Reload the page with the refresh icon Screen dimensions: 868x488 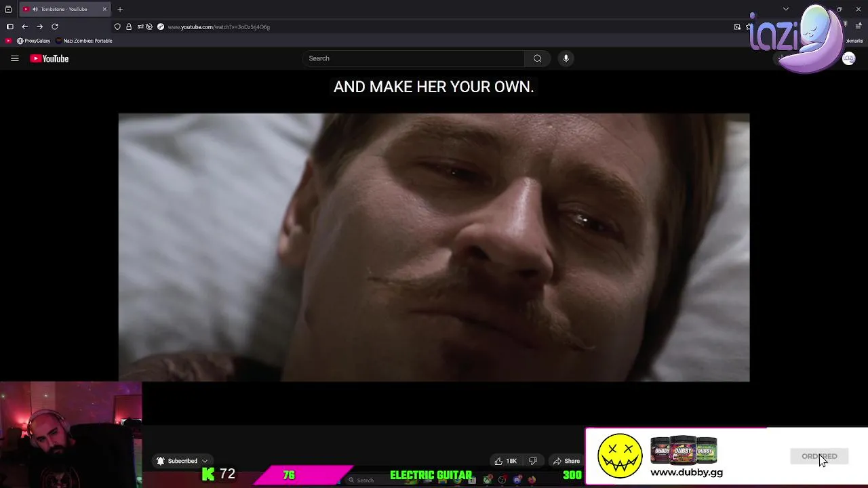55,26
